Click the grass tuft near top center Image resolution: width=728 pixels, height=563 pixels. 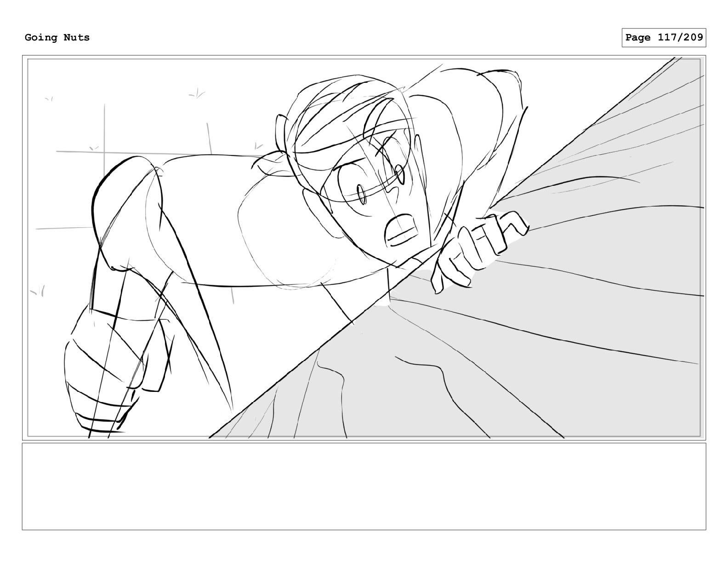pyautogui.click(x=197, y=93)
